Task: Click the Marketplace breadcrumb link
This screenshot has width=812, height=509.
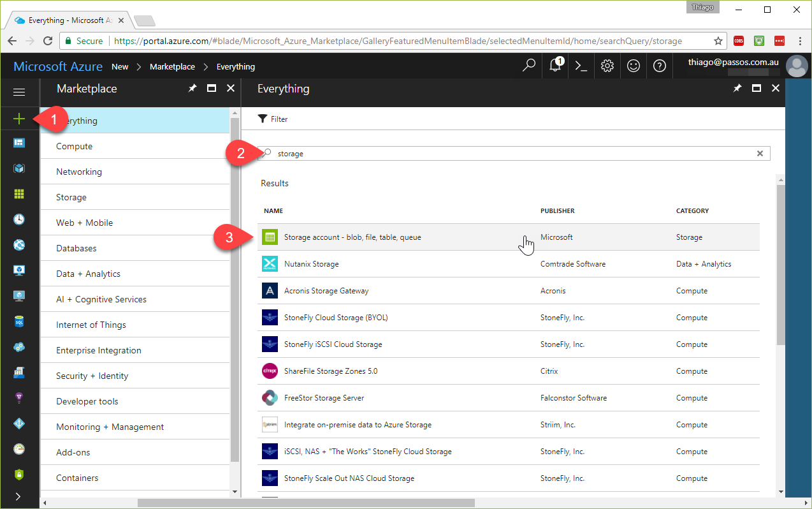Action: tap(172, 66)
